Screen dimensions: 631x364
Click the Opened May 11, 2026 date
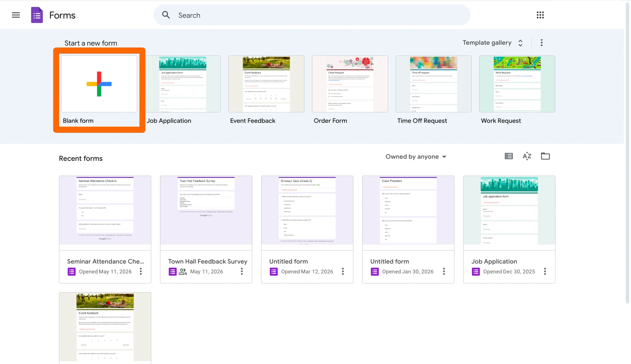pyautogui.click(x=105, y=272)
